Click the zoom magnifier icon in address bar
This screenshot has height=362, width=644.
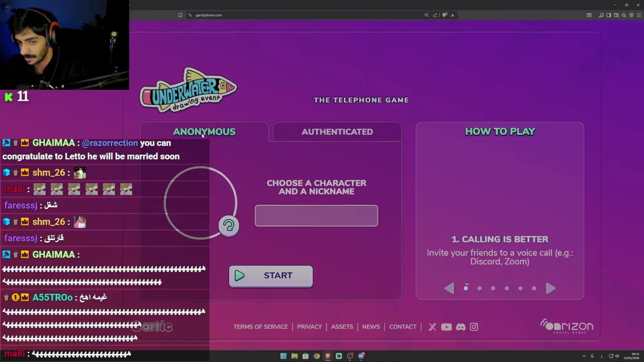[427, 15]
